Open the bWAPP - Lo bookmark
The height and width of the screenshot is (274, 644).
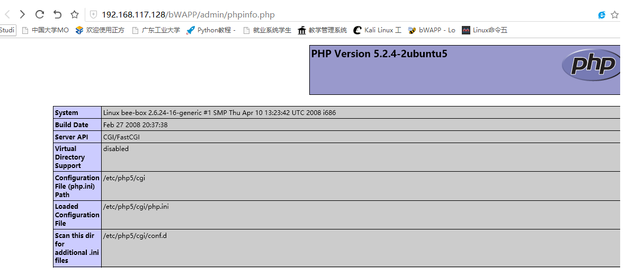click(x=432, y=30)
